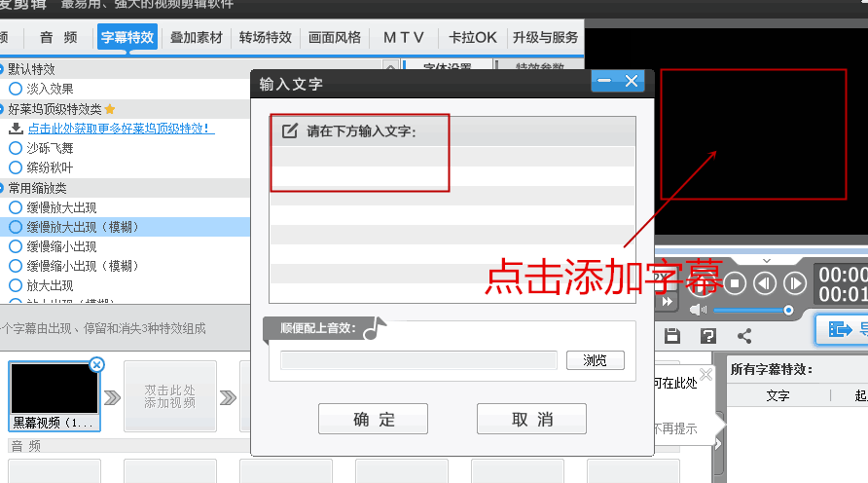Open link to get more Hollywood effects
This screenshot has width=868, height=483.
121,129
